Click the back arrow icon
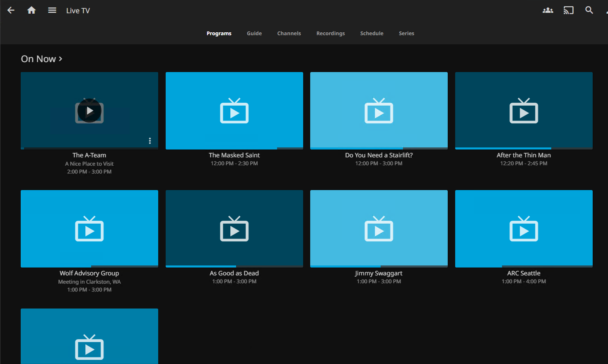Screen dimensions: 608x364 pyautogui.click(x=11, y=10)
